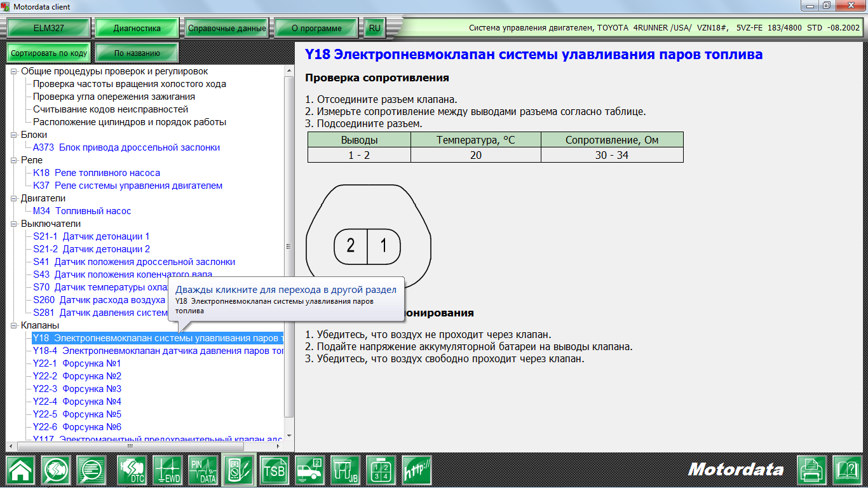The height and width of the screenshot is (488, 868).
Task: Open S21-2 Датчик детонации 2
Action: coord(92,249)
